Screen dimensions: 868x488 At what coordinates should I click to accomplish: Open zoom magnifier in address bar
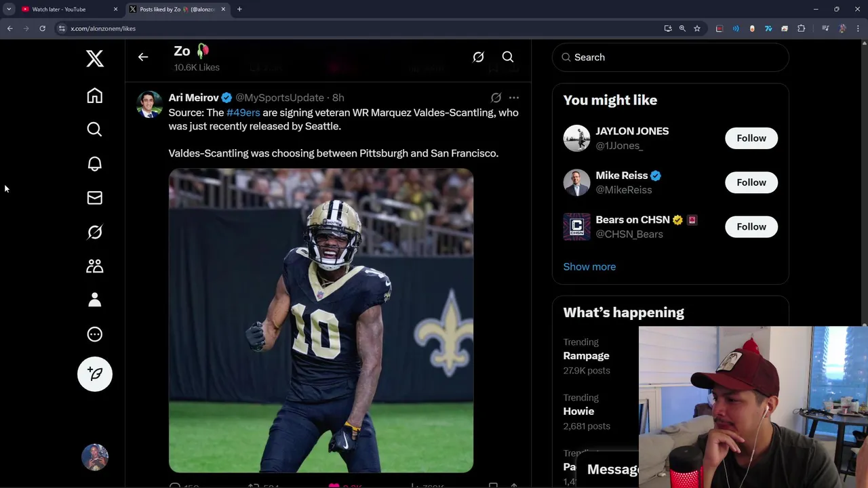pos(682,28)
